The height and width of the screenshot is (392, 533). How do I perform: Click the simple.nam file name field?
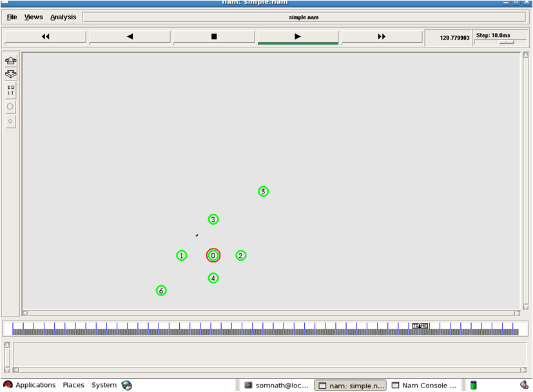point(304,17)
